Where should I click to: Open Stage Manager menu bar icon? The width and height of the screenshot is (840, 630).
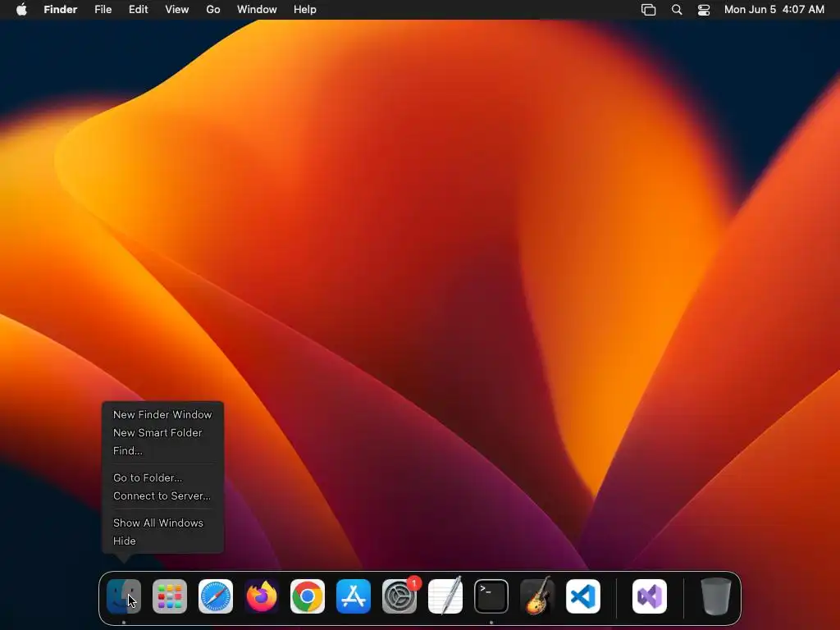[649, 10]
